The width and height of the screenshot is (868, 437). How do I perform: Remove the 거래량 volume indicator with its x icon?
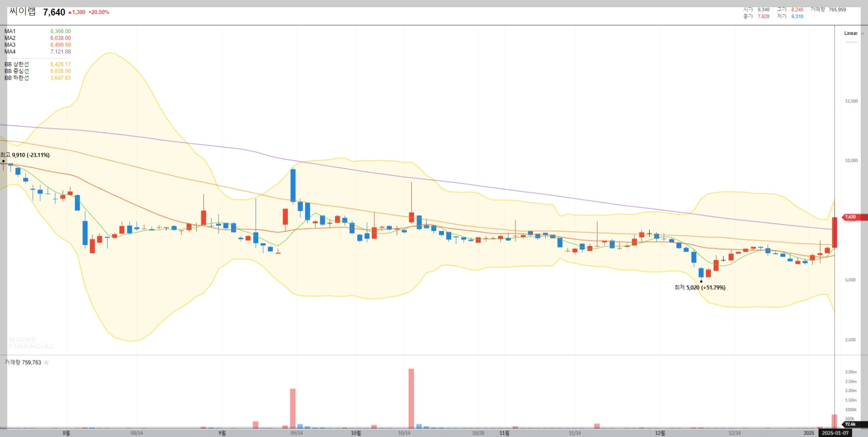(x=47, y=362)
